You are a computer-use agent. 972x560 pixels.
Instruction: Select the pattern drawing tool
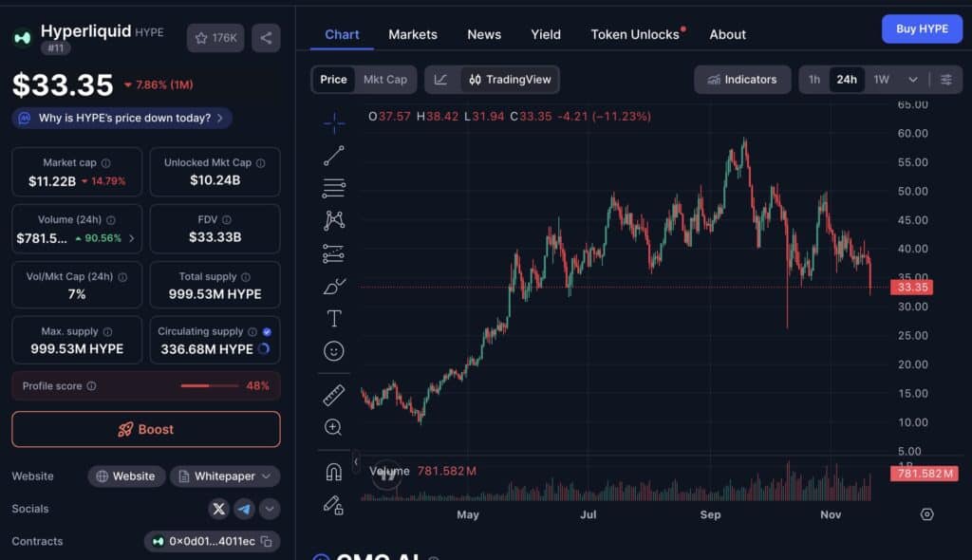tap(333, 220)
